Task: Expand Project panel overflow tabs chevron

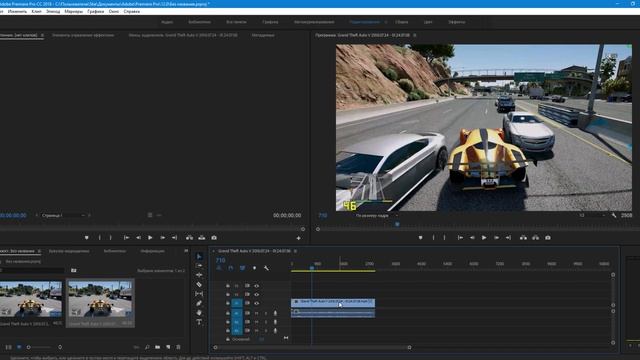Action: click(x=186, y=251)
